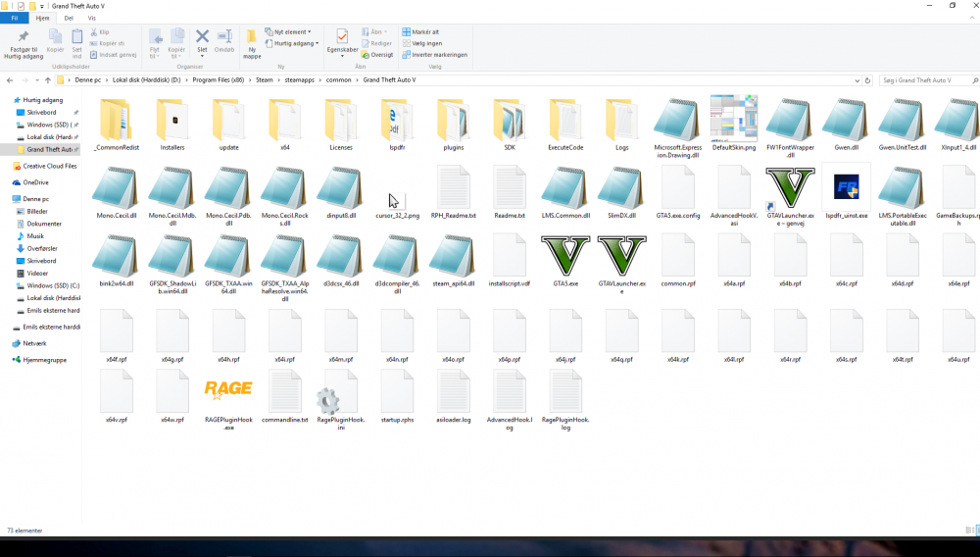Click Steam in address path
This screenshot has height=557, width=980.
pyautogui.click(x=265, y=80)
